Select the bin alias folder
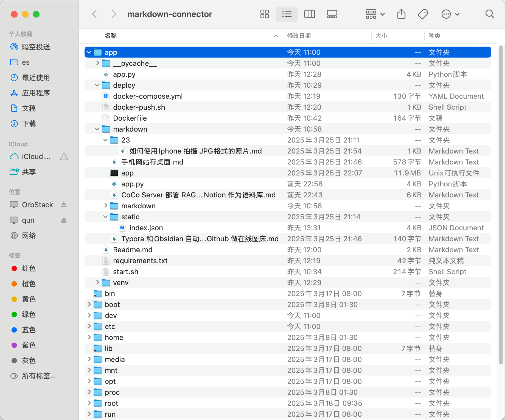Image resolution: width=505 pixels, height=420 pixels. [x=288, y=294]
